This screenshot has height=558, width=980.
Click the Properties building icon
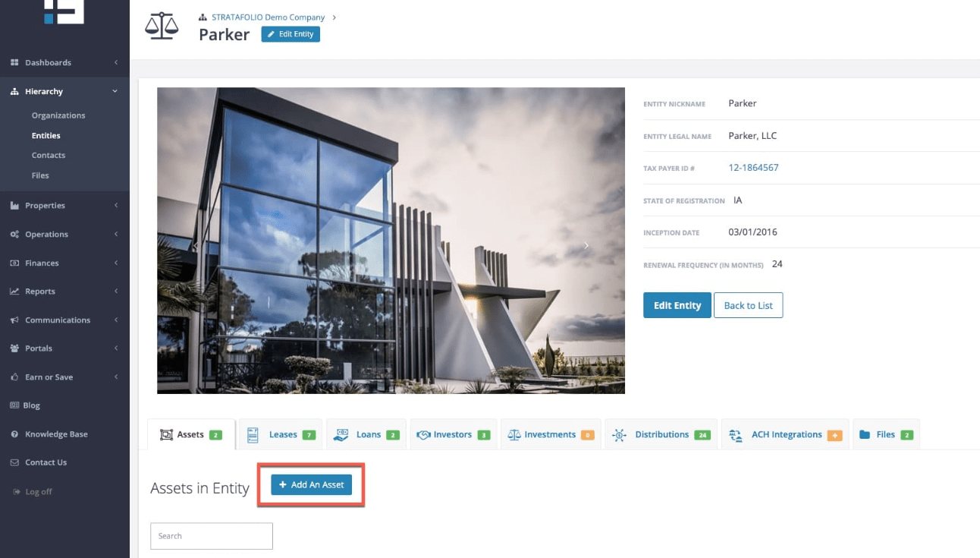click(14, 205)
